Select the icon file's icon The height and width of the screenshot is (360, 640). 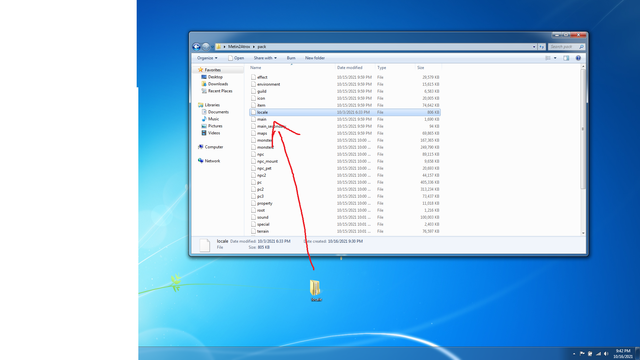[x=253, y=98]
